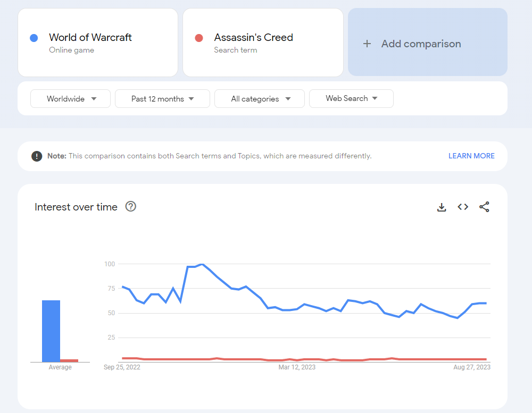The image size is (532, 413).
Task: Click the Sep 25, 2022 axis label
Action: coord(122,367)
